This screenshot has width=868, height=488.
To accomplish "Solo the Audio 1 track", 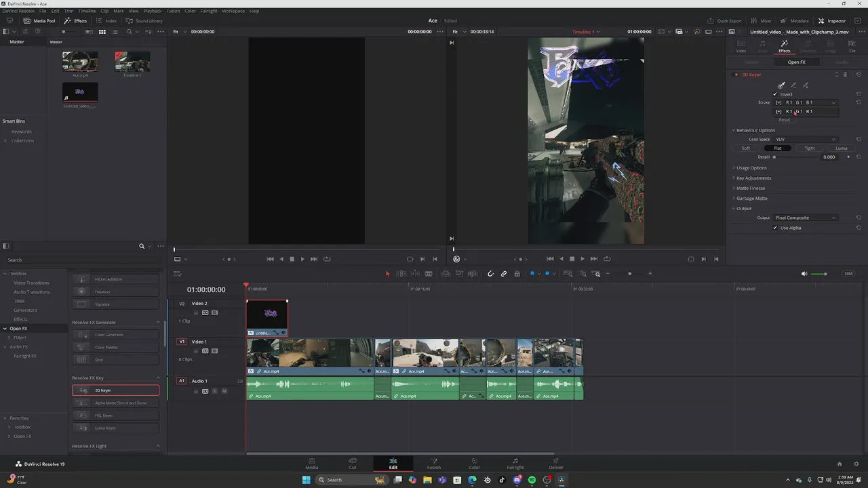I will pyautogui.click(x=215, y=391).
